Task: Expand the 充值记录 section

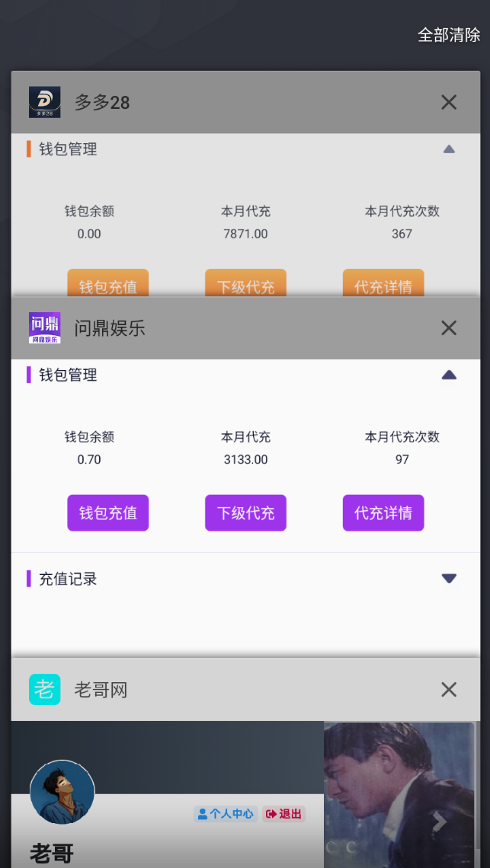Action: click(x=449, y=579)
